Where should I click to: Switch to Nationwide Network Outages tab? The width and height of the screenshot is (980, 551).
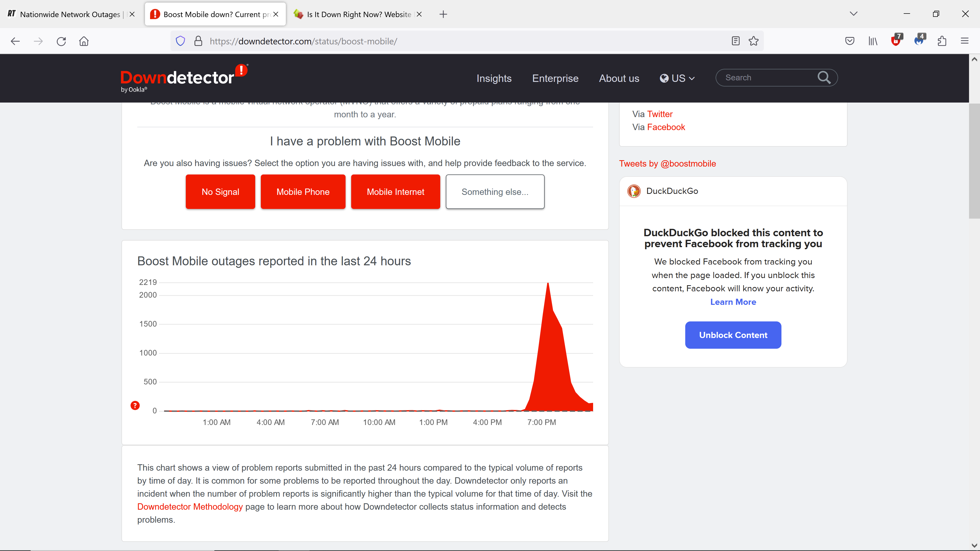click(x=70, y=15)
